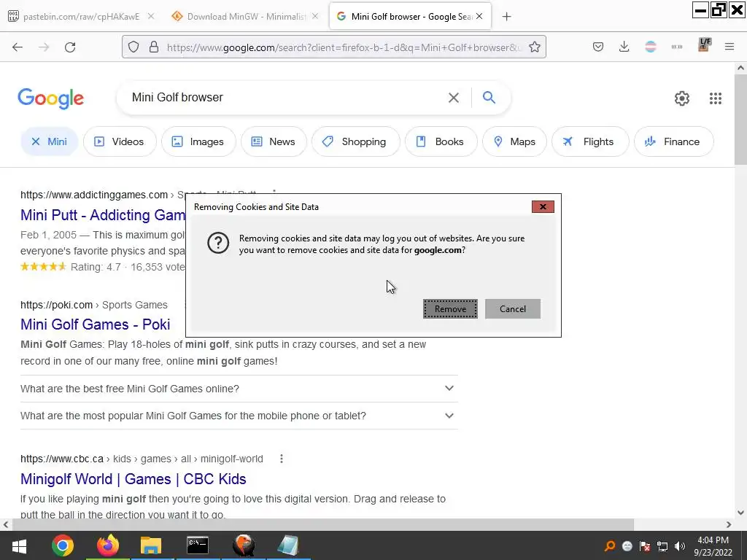Open a new browser tab
747x560 pixels.
(506, 17)
